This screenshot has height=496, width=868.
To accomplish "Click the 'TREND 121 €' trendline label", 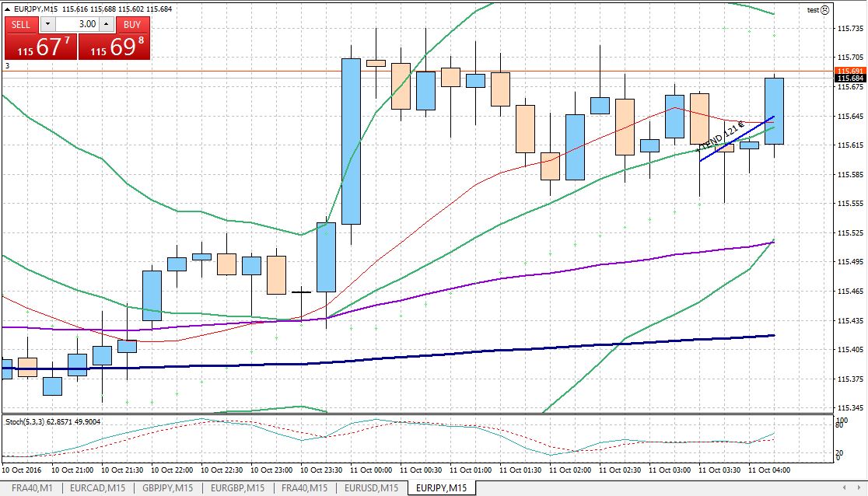I will 719,138.
